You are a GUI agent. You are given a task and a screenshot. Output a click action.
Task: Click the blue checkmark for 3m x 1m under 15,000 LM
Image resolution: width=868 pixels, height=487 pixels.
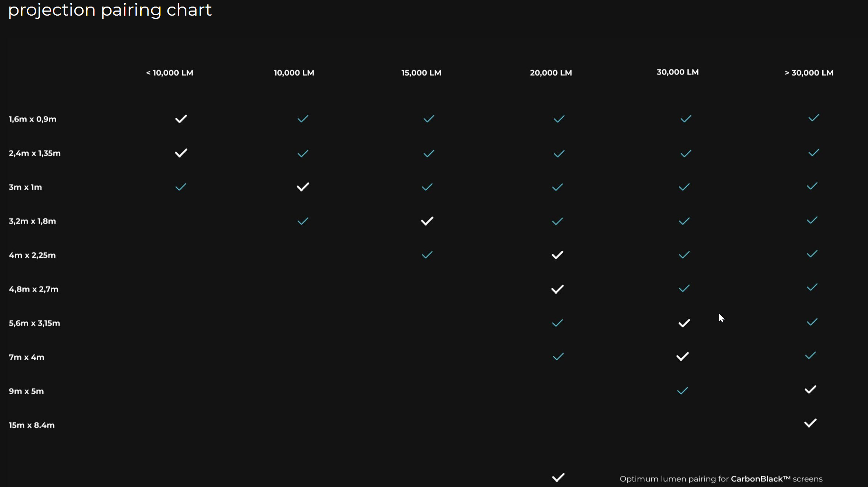pyautogui.click(x=427, y=187)
